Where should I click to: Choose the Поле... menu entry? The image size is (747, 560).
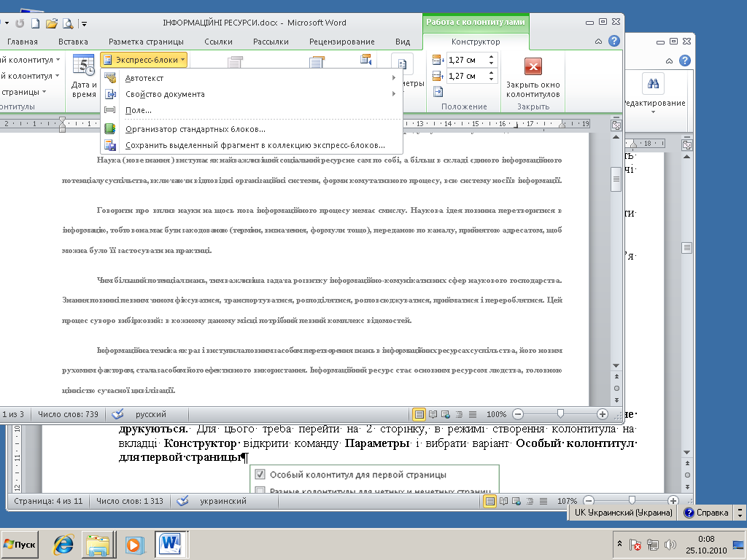click(252, 110)
